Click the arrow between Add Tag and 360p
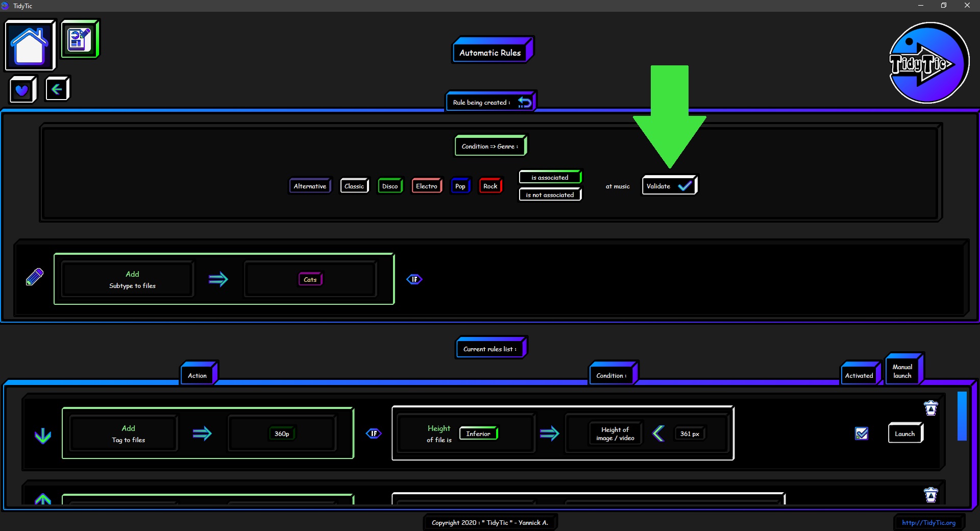 click(202, 433)
